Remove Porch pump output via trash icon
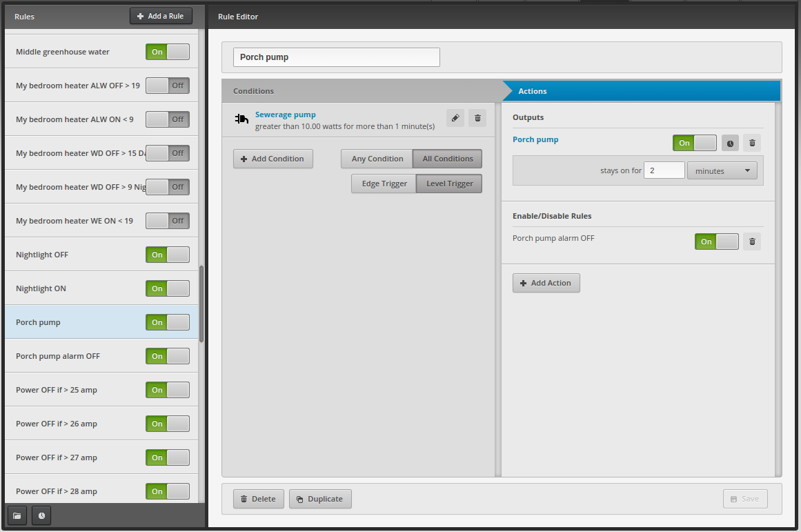 752,143
